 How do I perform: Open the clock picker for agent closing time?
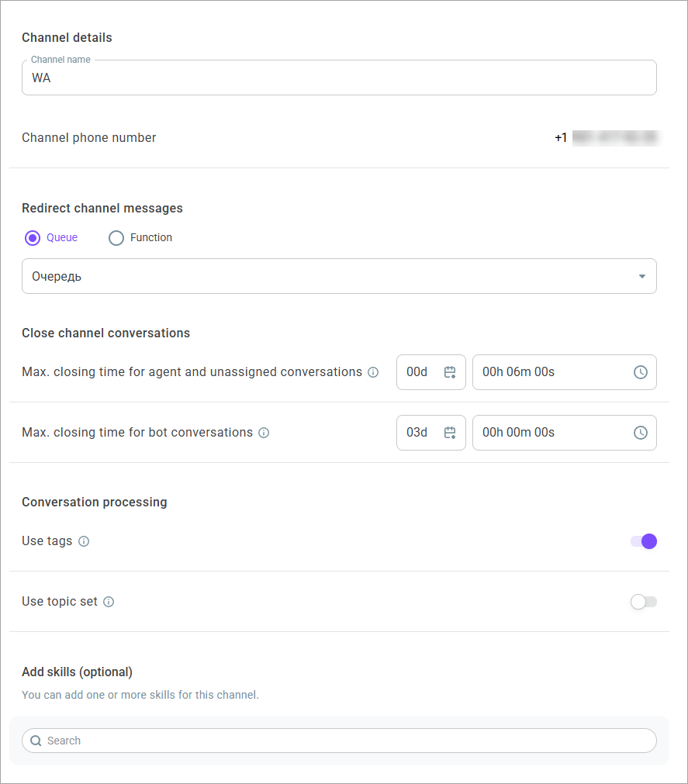641,372
